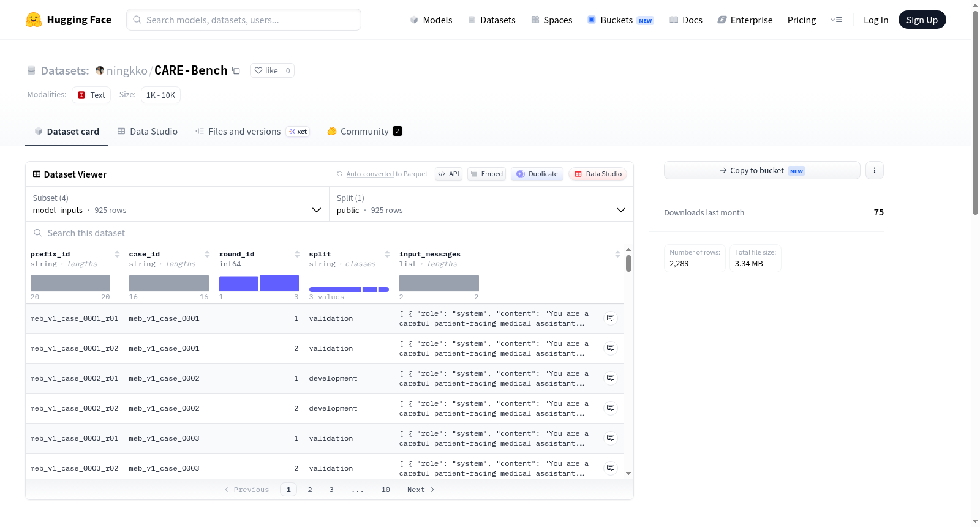Image resolution: width=980 pixels, height=527 pixels.
Task: Switch to the Data Studio tab
Action: 148,132
